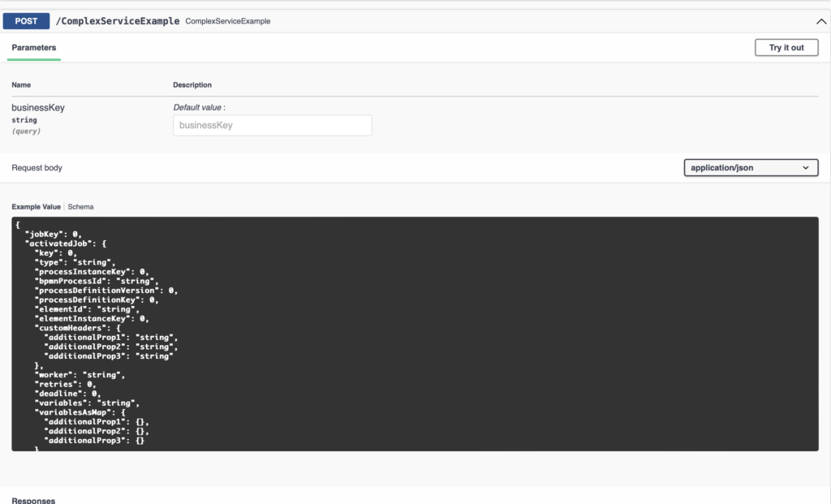Click the Responses section heading
831x504 pixels.
[33, 500]
